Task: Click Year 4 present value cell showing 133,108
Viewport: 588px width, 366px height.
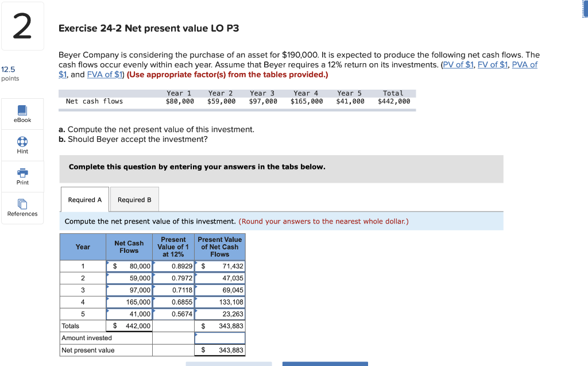Action: [x=219, y=302]
